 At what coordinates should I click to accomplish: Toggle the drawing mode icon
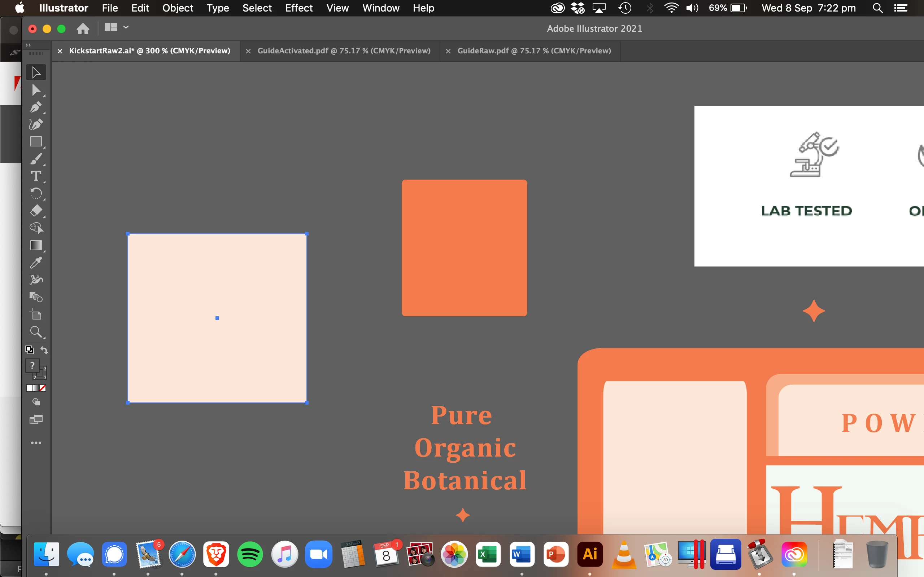pyautogui.click(x=36, y=402)
